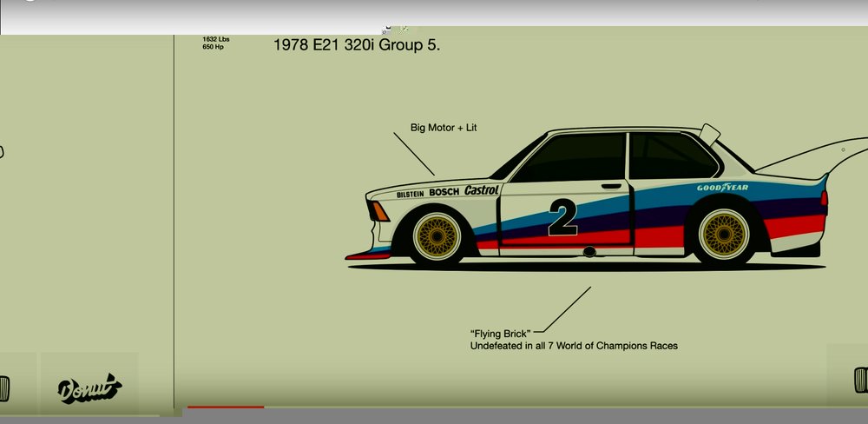Image resolution: width=868 pixels, height=424 pixels.
Task: Click 'Undefeated in all 7 World of Champions Races'
Action: coord(574,346)
